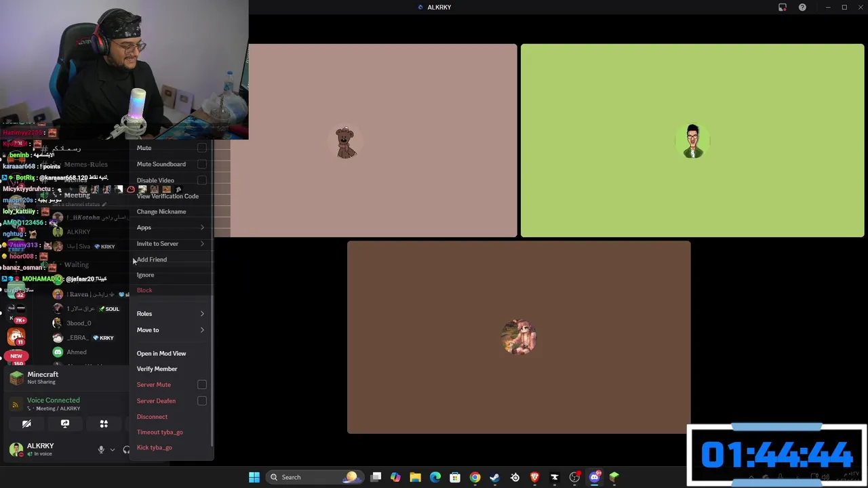Open member _EBRA_ in voice list
The image size is (868, 488).
coord(77,338)
